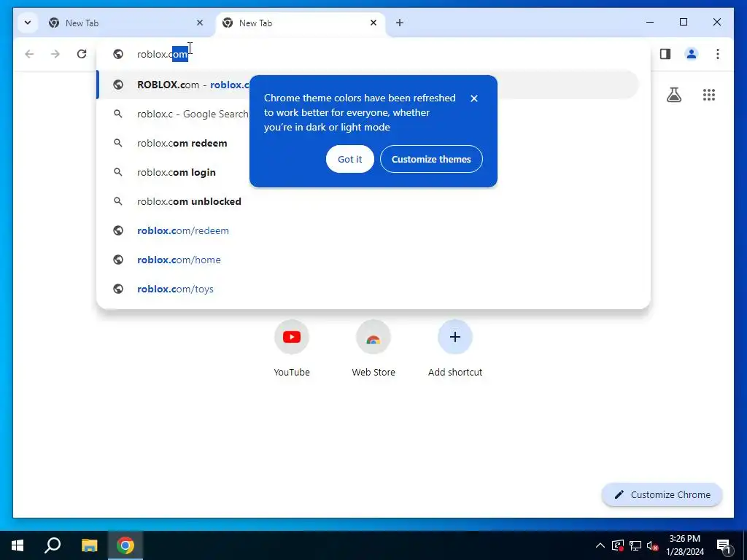Click Chrome icon in taskbar
This screenshot has height=560, width=747.
(125, 545)
